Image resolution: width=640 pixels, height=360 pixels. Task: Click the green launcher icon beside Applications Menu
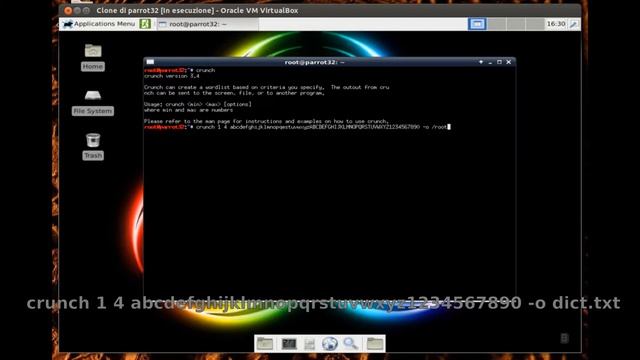pyautogui.click(x=145, y=24)
